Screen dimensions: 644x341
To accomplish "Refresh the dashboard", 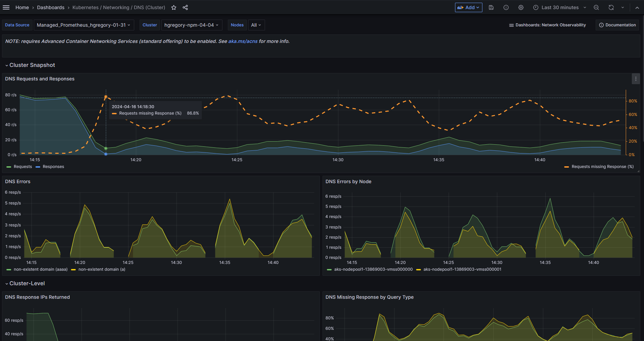I will pyautogui.click(x=611, y=7).
